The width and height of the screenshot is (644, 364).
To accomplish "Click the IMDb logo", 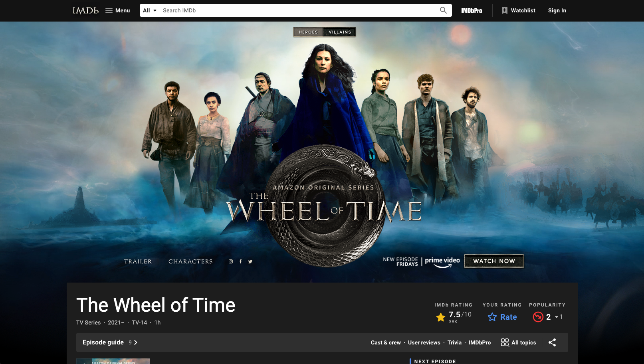I will [85, 10].
